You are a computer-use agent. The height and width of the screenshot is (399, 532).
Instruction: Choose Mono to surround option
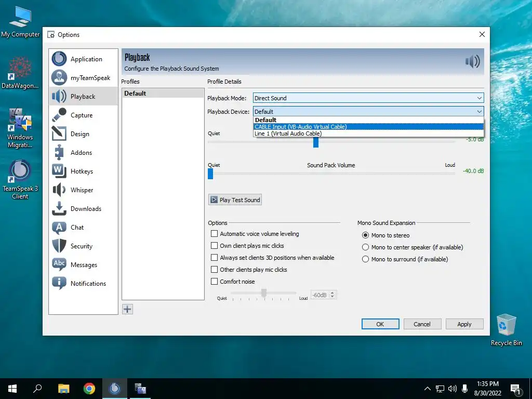coord(365,259)
